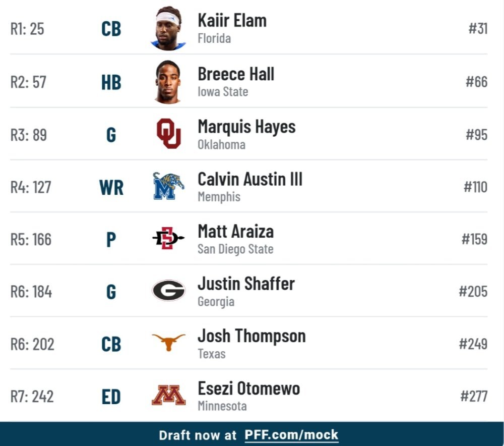Click Esezi Otomewo player name

click(249, 388)
